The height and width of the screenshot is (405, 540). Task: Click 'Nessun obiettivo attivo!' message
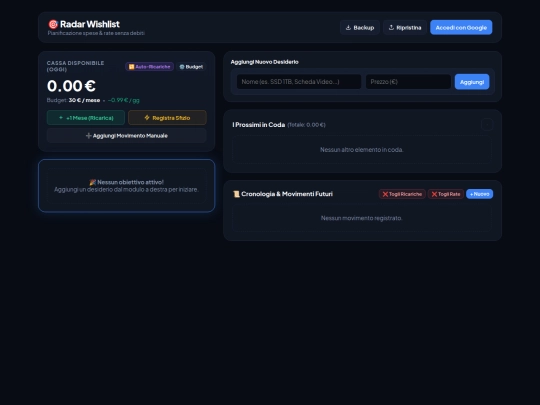126,182
